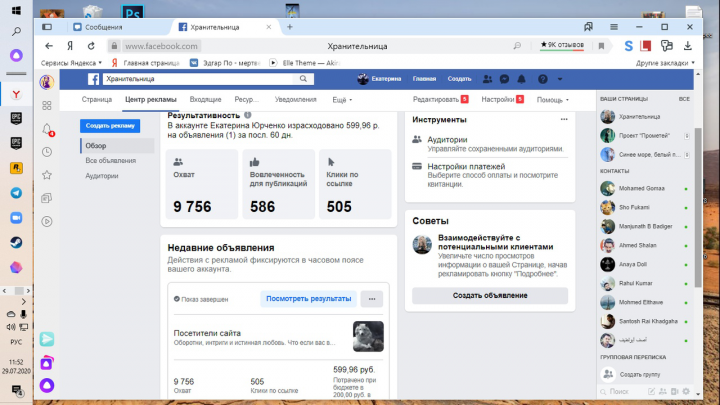
Task: Click the Создать рекламу button
Action: 110,126
